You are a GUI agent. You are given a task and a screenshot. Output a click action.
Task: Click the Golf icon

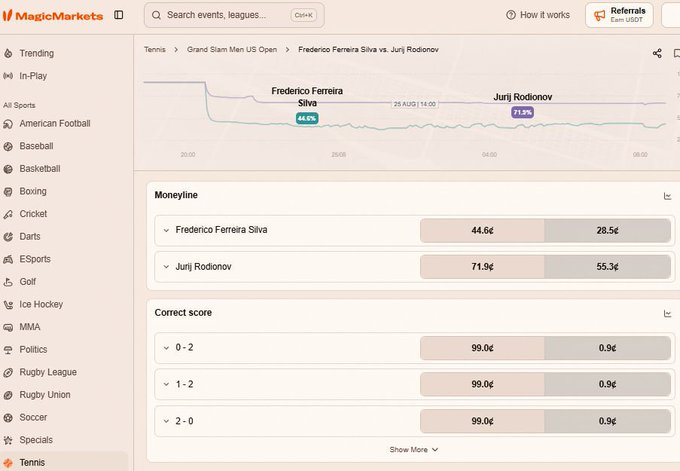pos(8,282)
